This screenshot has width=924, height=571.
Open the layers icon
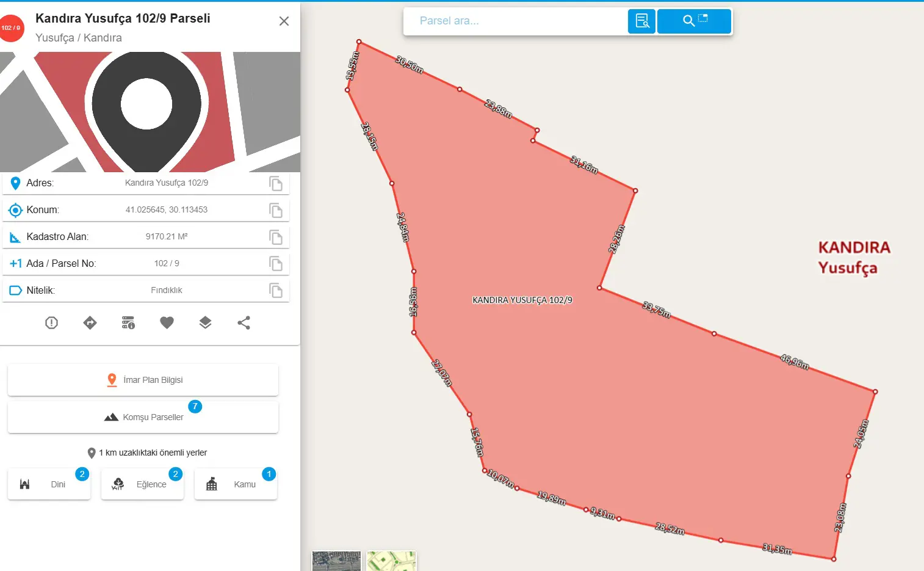pos(206,323)
